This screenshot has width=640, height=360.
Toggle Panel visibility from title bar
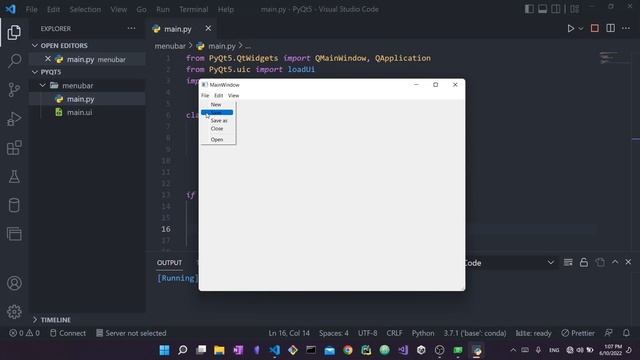click(542, 9)
